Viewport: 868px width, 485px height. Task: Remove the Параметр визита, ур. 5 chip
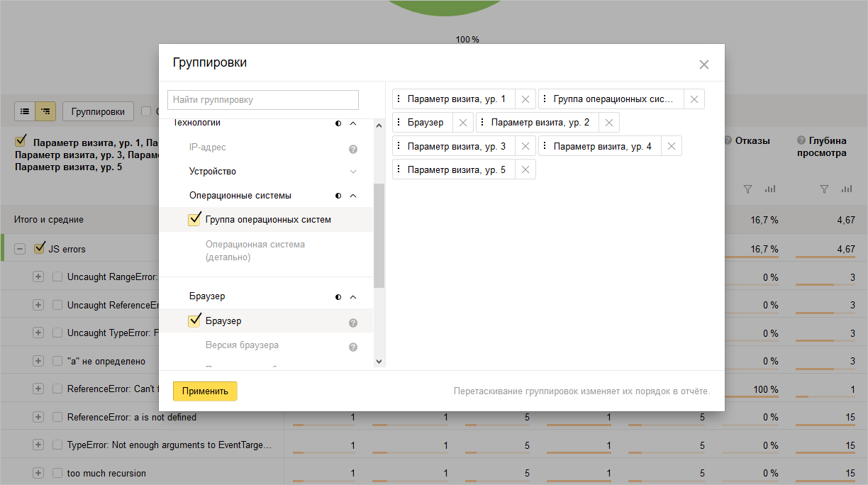click(525, 169)
